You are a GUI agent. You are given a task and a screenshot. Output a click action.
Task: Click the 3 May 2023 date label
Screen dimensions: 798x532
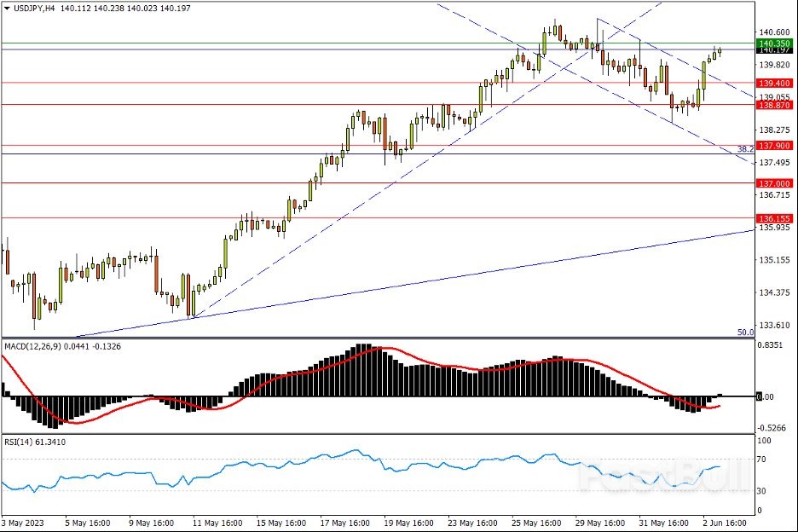(x=26, y=522)
